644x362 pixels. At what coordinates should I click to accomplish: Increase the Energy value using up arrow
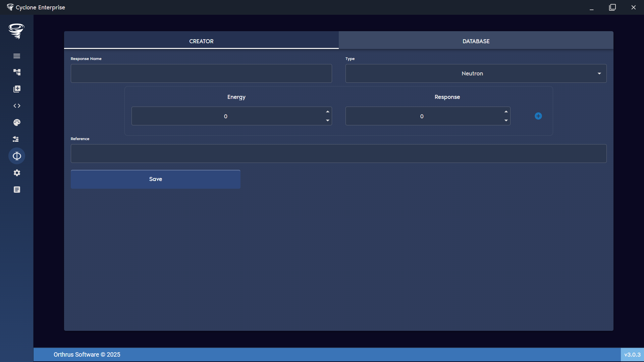[x=328, y=112]
